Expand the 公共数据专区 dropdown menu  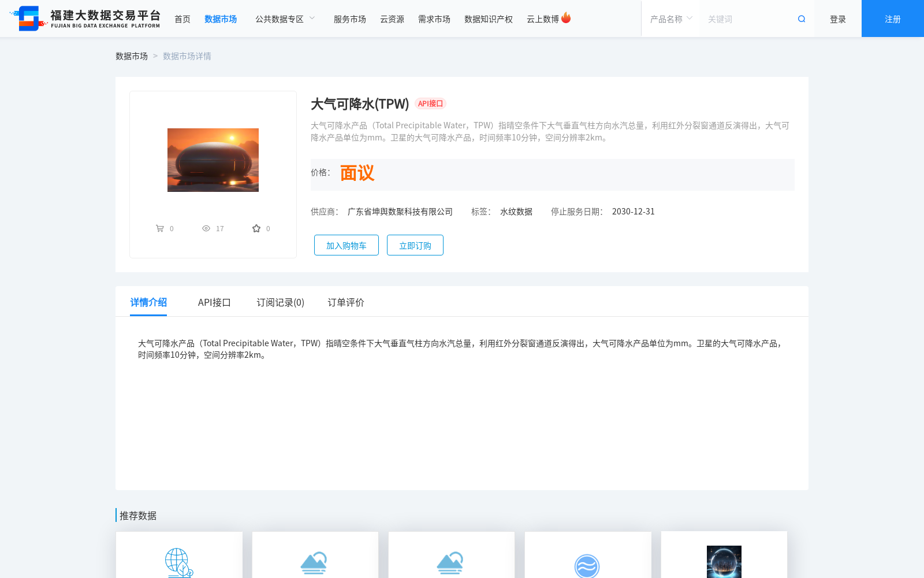[x=285, y=19]
